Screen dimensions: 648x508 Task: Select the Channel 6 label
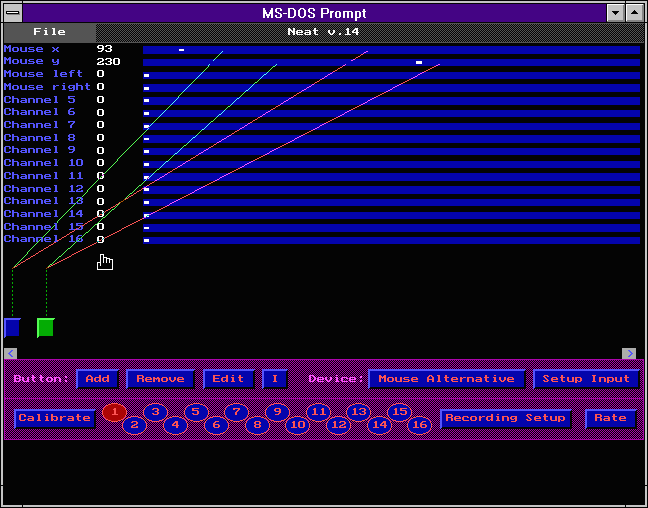point(40,112)
